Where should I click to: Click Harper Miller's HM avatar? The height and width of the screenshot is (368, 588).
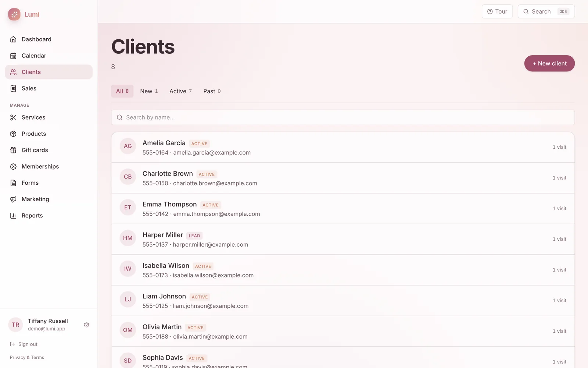pyautogui.click(x=128, y=238)
